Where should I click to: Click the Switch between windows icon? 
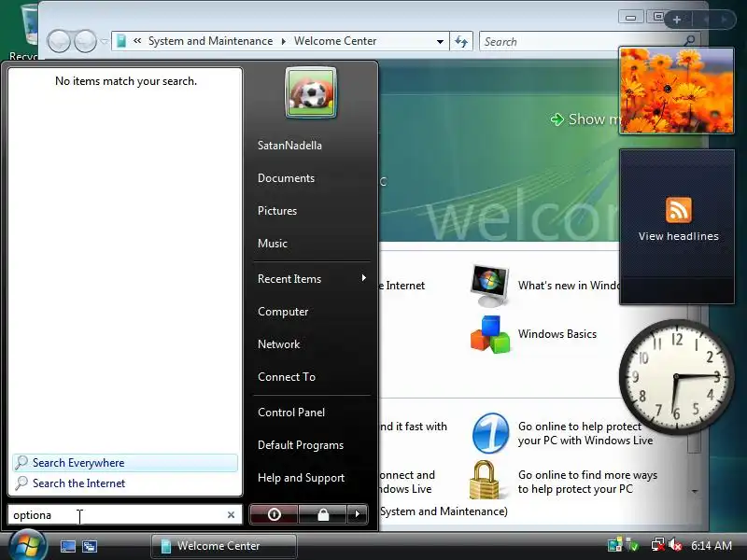(89, 546)
